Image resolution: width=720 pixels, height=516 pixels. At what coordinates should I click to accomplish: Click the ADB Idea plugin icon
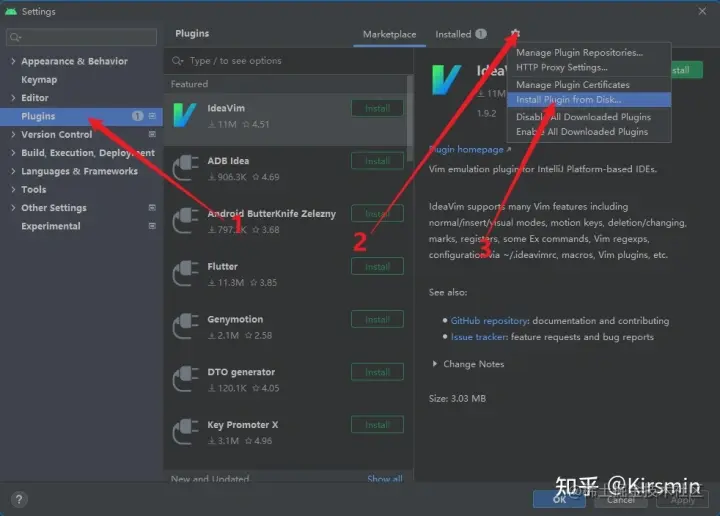click(185, 168)
